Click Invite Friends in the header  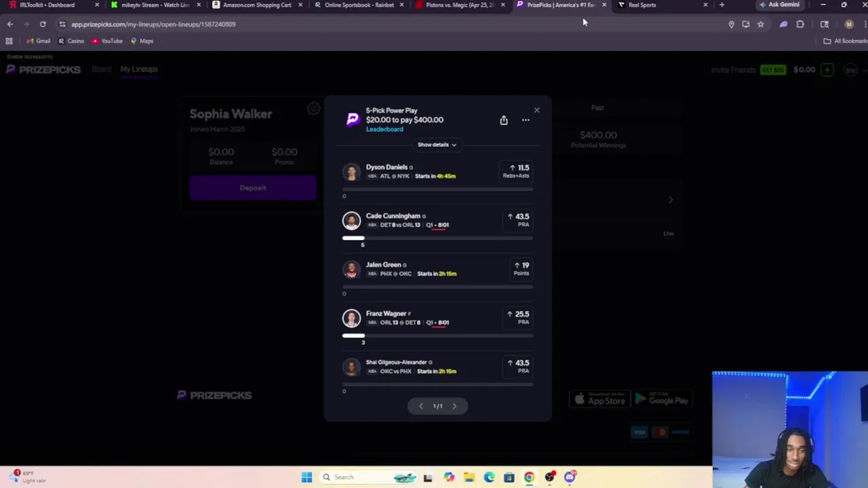click(733, 70)
